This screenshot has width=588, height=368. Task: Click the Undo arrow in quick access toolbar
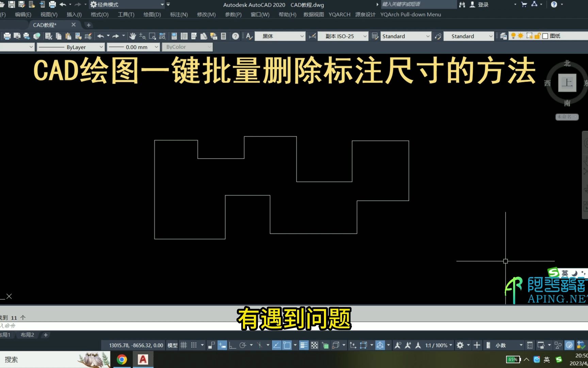(63, 4)
